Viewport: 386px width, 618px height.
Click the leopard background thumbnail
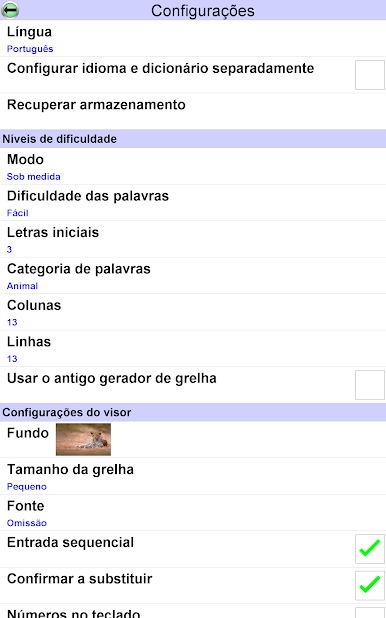coord(83,439)
